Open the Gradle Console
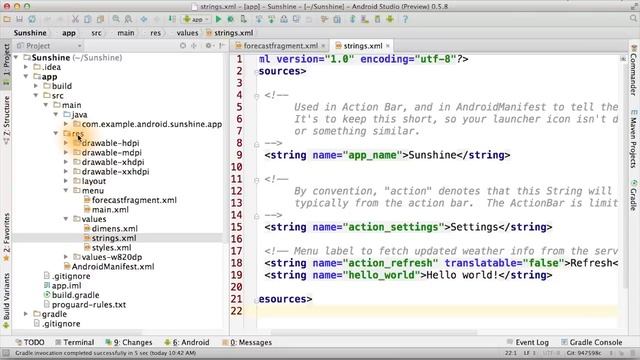The width and height of the screenshot is (640, 360). point(591,342)
